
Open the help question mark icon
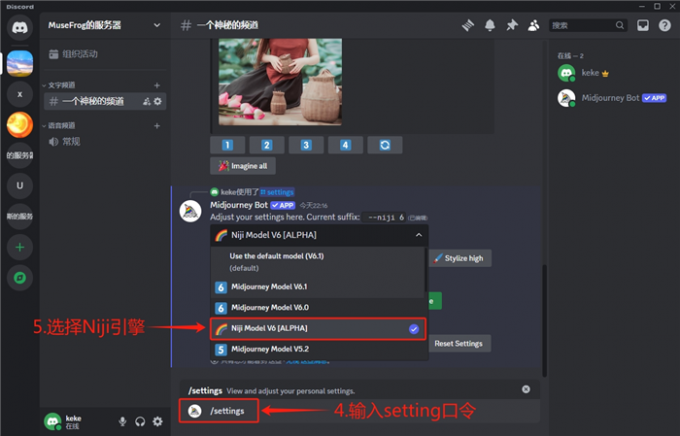tap(664, 26)
